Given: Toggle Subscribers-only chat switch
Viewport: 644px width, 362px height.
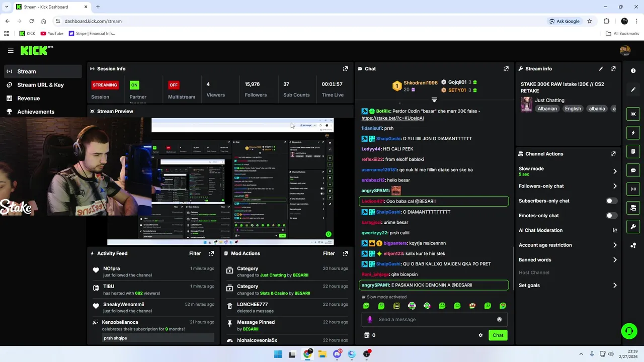Looking at the screenshot, I should point(611,201).
